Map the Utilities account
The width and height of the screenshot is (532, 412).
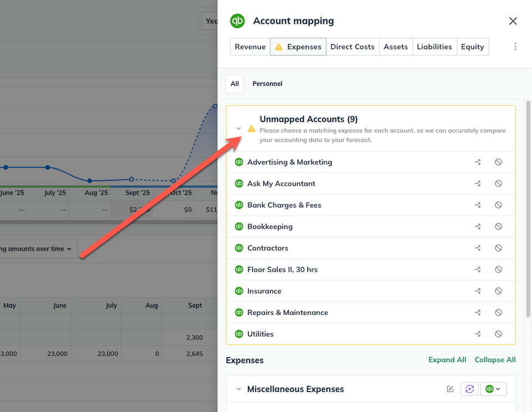pos(477,334)
